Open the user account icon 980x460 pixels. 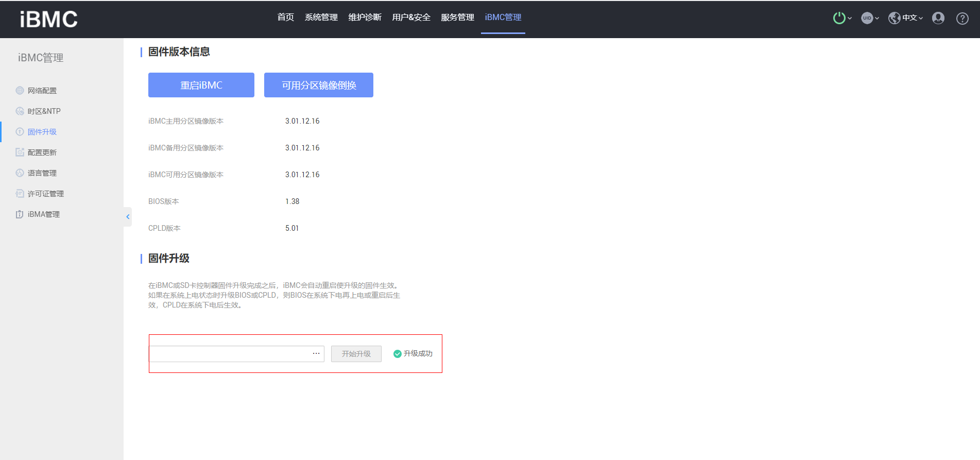938,18
